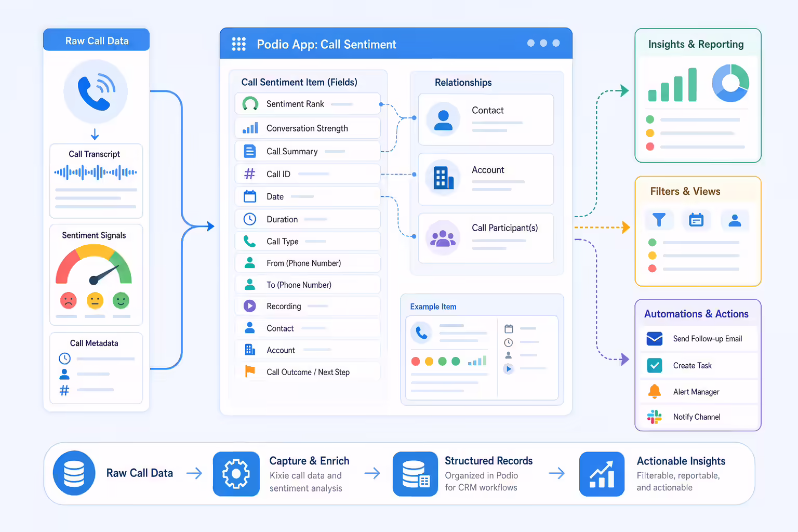Click the Raw Call Data header tab
The image size is (798, 532).
click(96, 40)
